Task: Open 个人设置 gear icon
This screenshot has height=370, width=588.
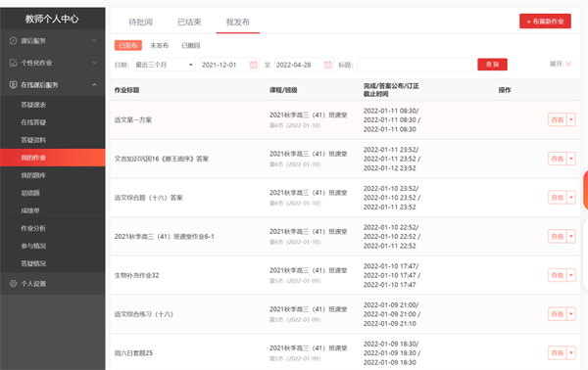Action: click(x=13, y=284)
